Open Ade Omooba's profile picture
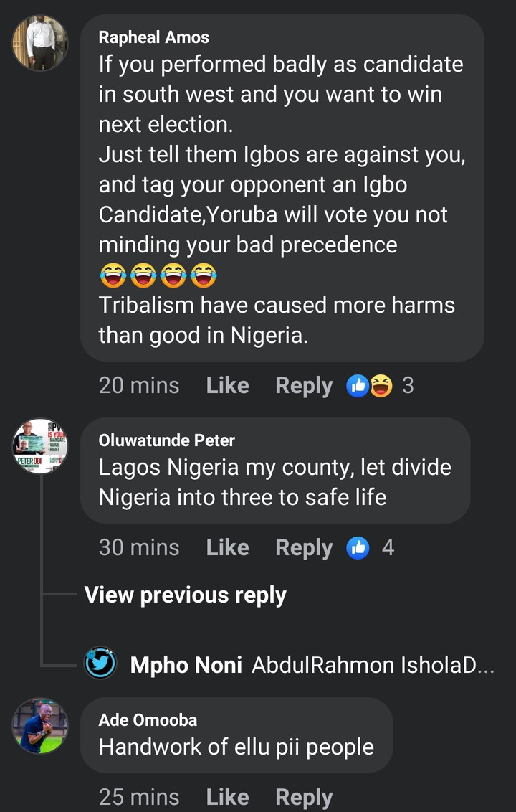516x812 pixels. pos(40,726)
